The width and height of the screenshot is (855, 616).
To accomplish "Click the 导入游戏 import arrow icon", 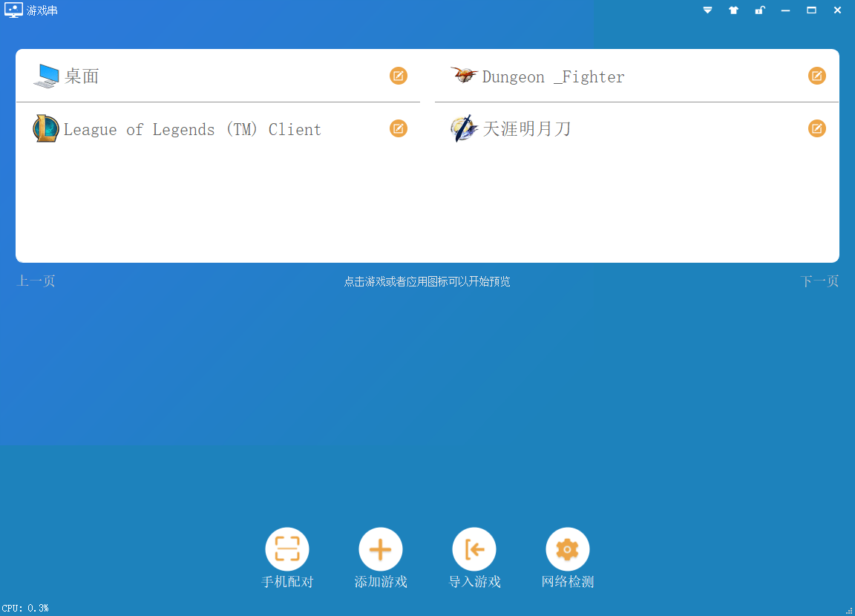I will click(474, 549).
